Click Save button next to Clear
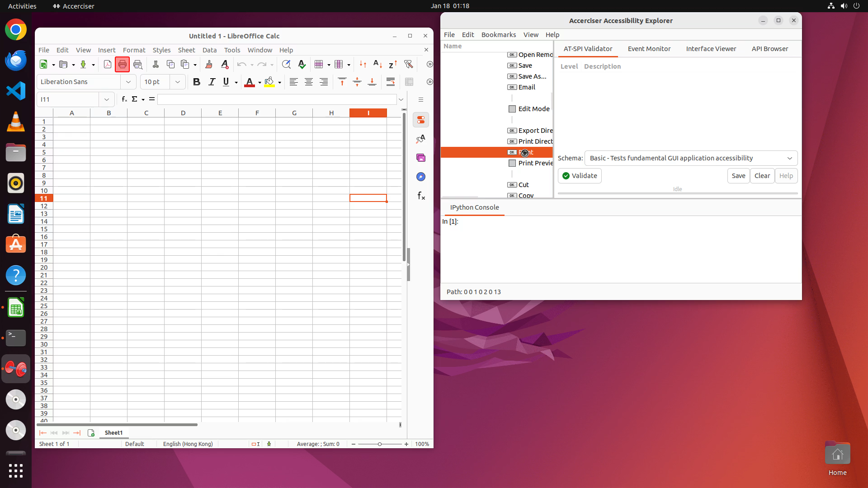868x488 pixels. pos(738,176)
